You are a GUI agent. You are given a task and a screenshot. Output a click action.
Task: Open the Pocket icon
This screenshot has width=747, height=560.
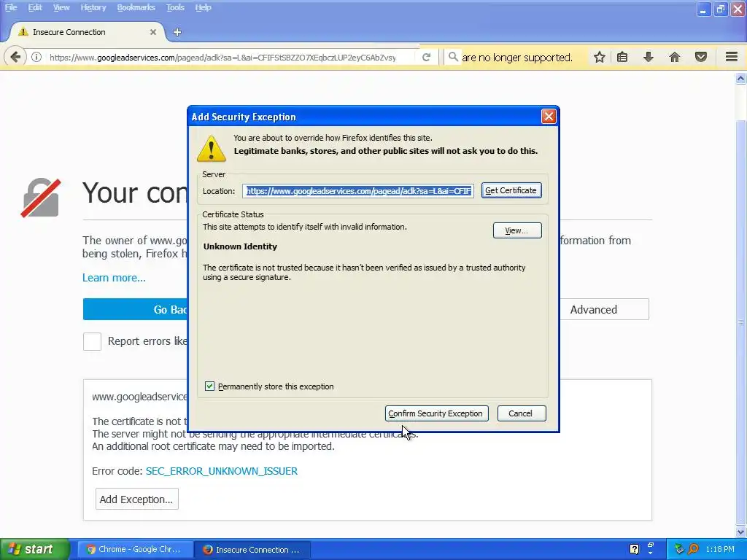701,57
